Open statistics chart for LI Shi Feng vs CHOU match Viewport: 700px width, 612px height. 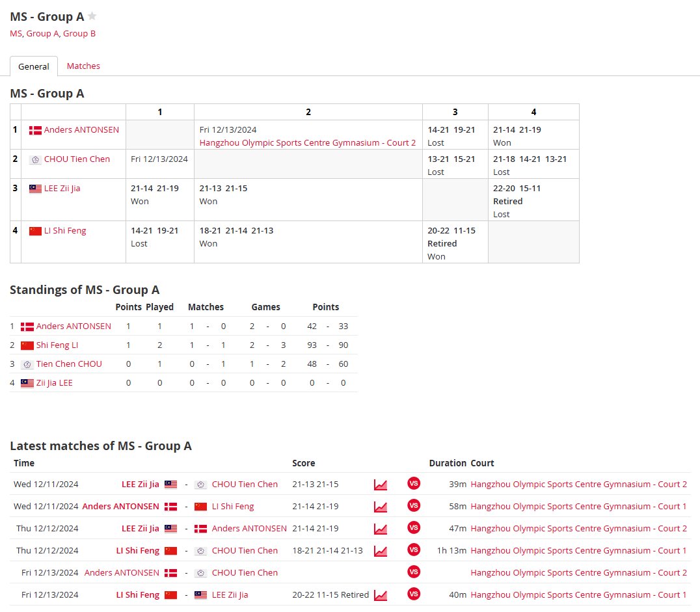[x=381, y=552]
